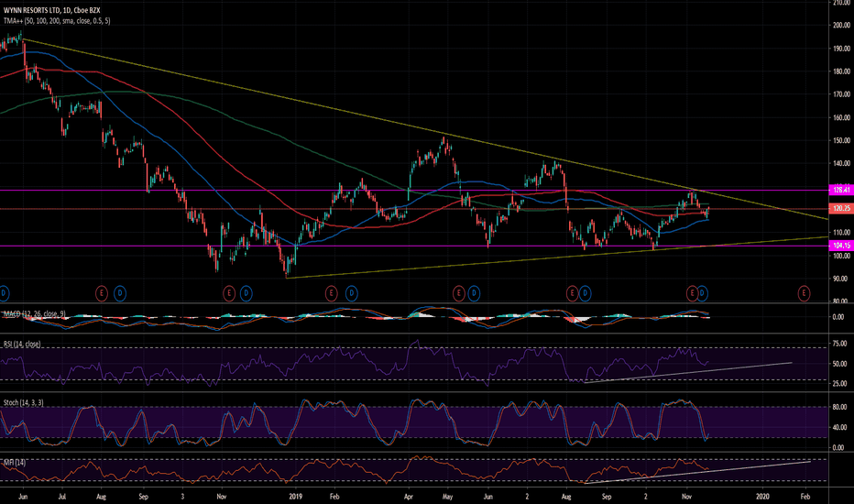Click the 170.00 price axis value
Screen dimensions: 854x504
[x=841, y=94]
